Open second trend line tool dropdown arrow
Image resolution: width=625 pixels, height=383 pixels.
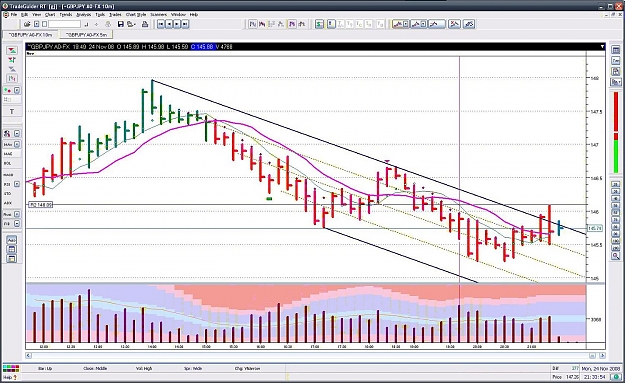[x=424, y=24]
